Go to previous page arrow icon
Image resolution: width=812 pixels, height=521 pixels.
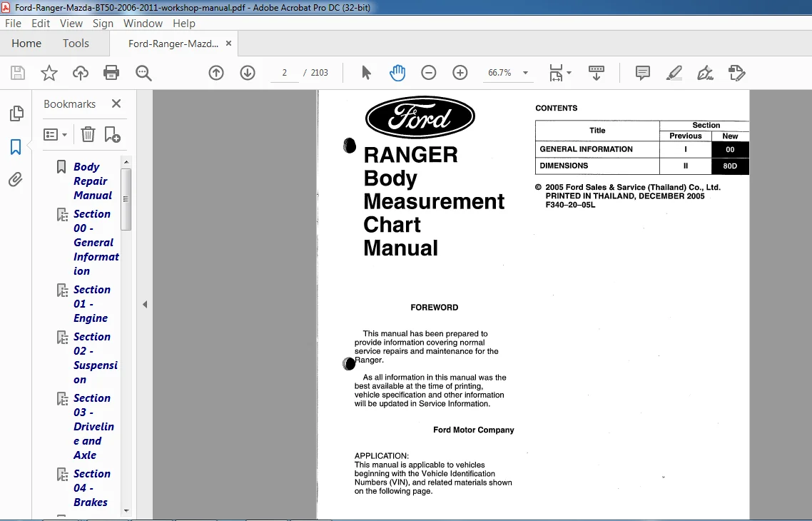[x=216, y=73]
